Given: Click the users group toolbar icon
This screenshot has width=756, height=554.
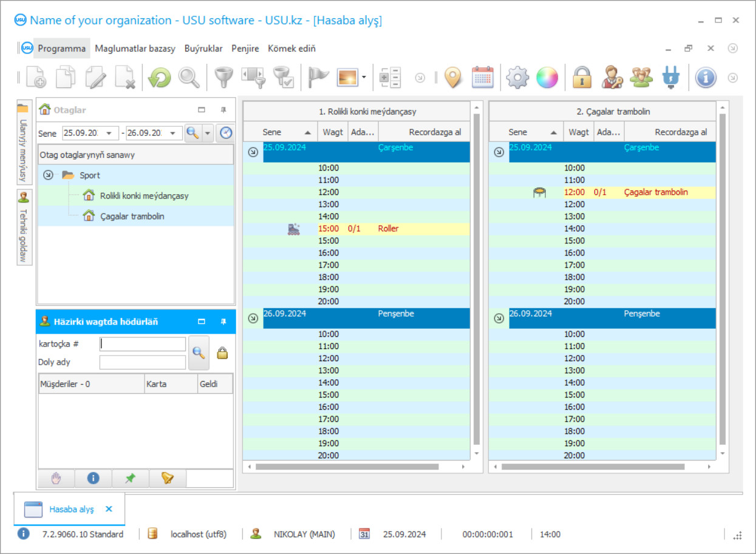Looking at the screenshot, I should coord(641,78).
